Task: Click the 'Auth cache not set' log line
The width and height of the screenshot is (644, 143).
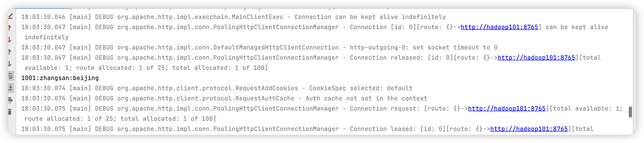Action: [x=224, y=98]
